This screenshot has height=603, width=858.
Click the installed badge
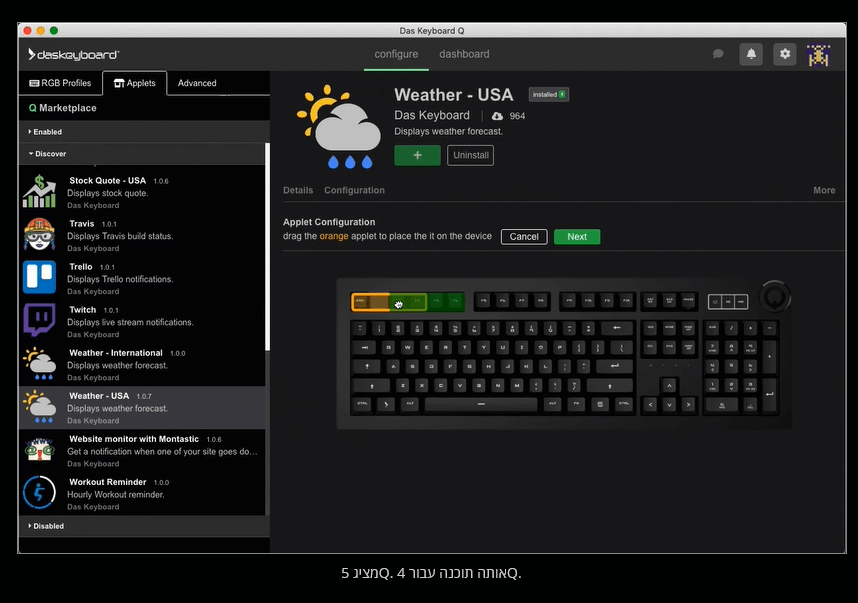click(548, 95)
